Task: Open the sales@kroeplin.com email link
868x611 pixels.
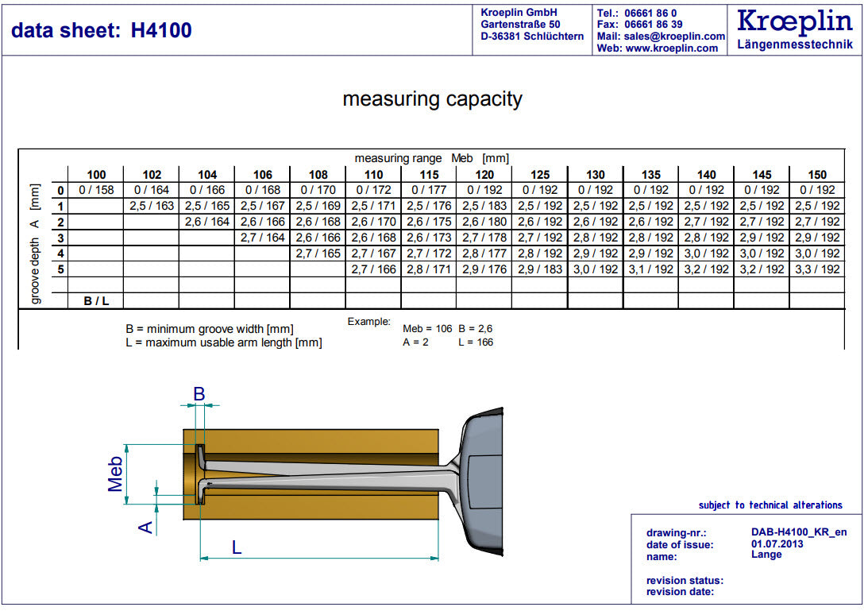Action: pyautogui.click(x=673, y=37)
